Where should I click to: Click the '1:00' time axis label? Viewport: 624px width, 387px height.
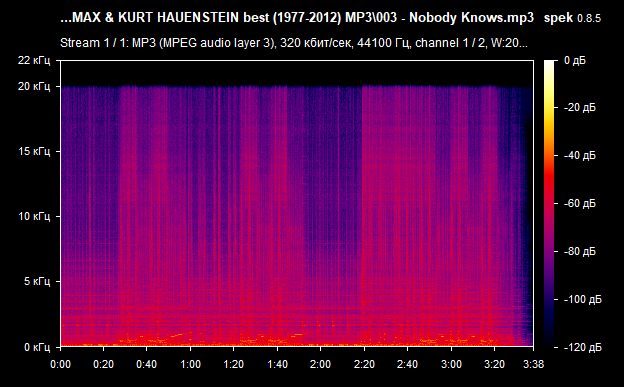(190, 364)
